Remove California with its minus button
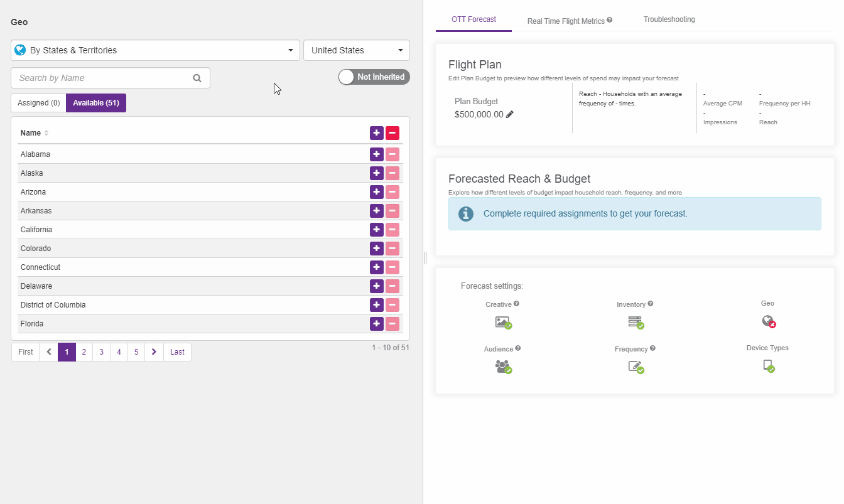The image size is (844, 504). (x=392, y=230)
